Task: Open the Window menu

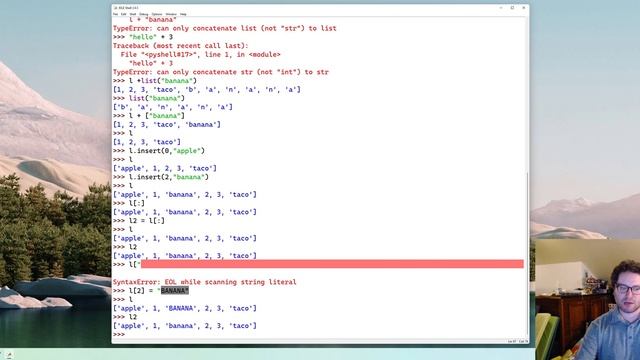Action: tap(171, 14)
